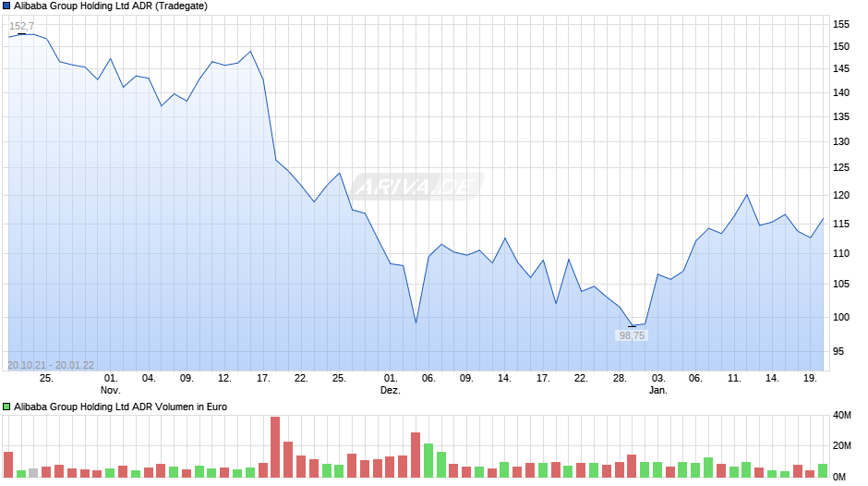This screenshot has width=868, height=486.
Task: Click the 140 value on the price axis
Action: point(841,92)
